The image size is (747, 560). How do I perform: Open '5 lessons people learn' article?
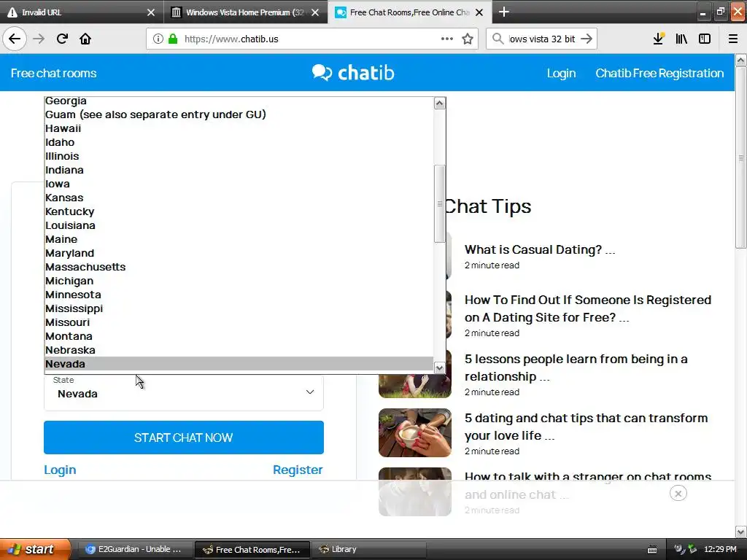(576, 367)
